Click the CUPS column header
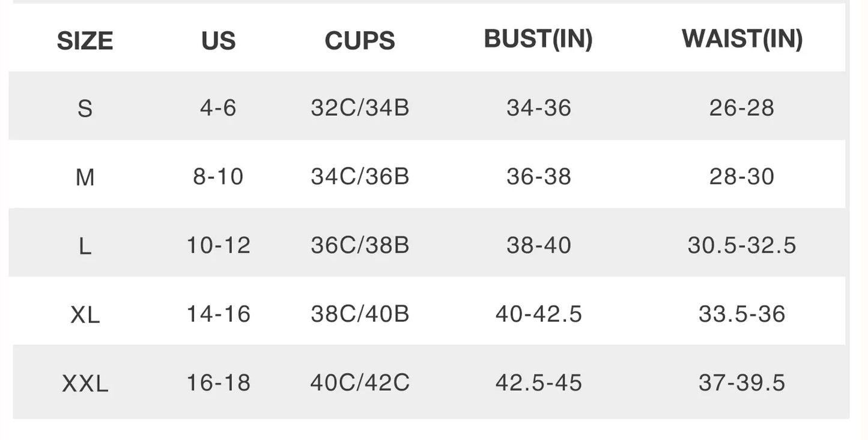 (360, 41)
